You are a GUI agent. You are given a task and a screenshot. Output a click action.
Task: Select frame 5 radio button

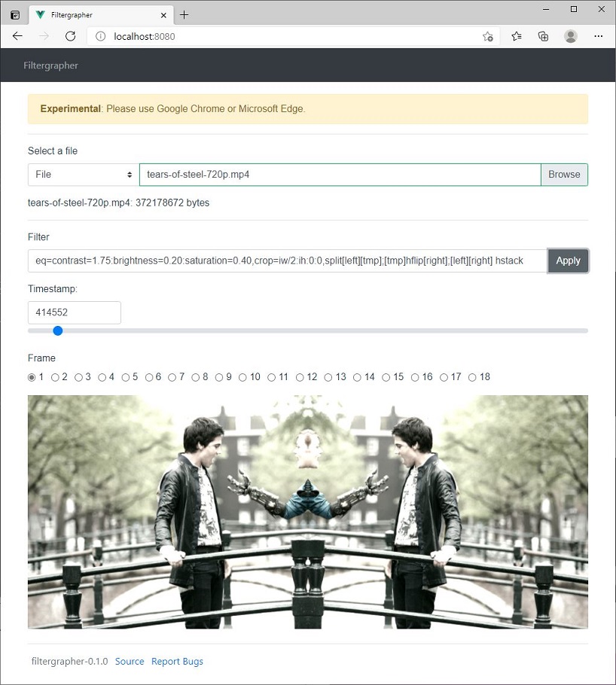pyautogui.click(x=126, y=377)
